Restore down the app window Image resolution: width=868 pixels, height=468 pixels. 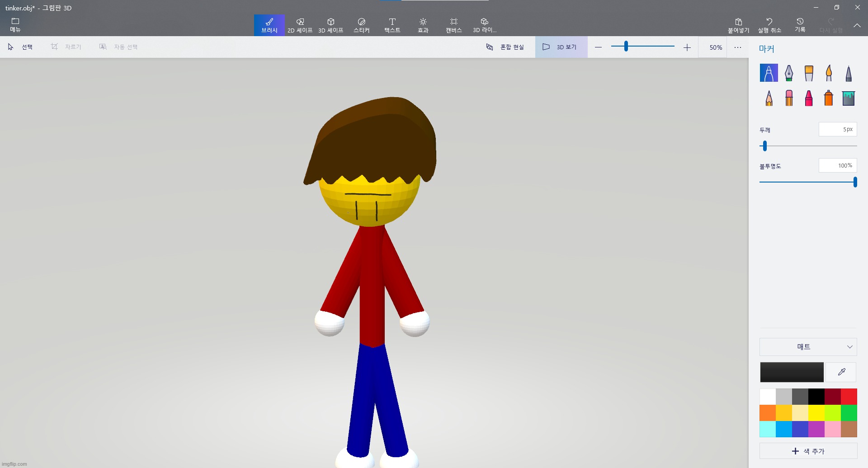click(837, 7)
